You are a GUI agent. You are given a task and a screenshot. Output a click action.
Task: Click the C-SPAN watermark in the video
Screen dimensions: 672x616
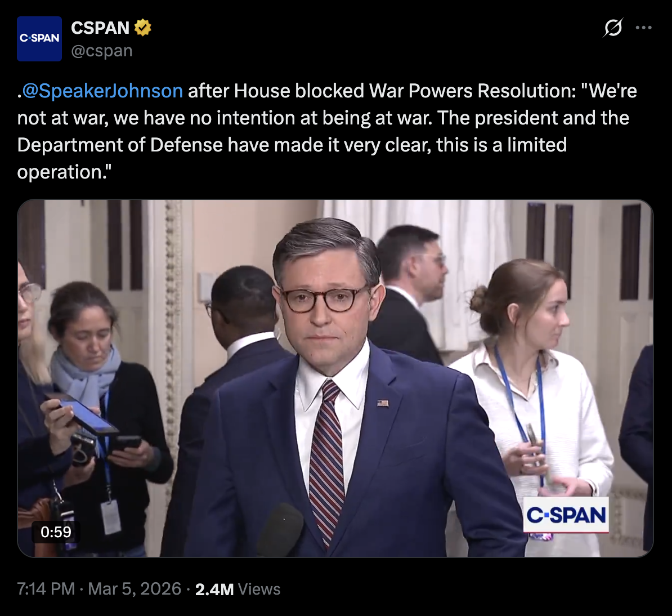[566, 515]
